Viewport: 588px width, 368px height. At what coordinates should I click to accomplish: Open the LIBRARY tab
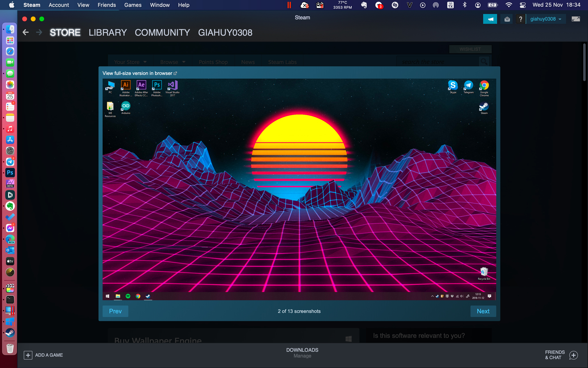pyautogui.click(x=108, y=32)
